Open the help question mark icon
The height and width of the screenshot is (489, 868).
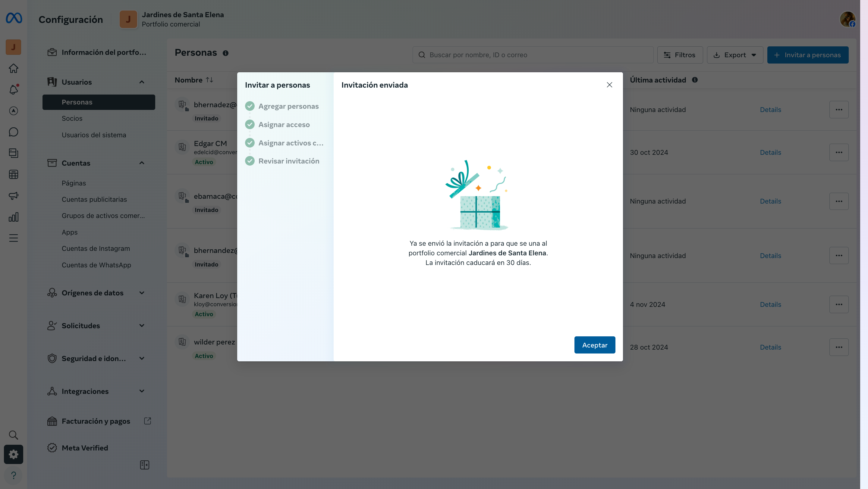click(x=14, y=475)
